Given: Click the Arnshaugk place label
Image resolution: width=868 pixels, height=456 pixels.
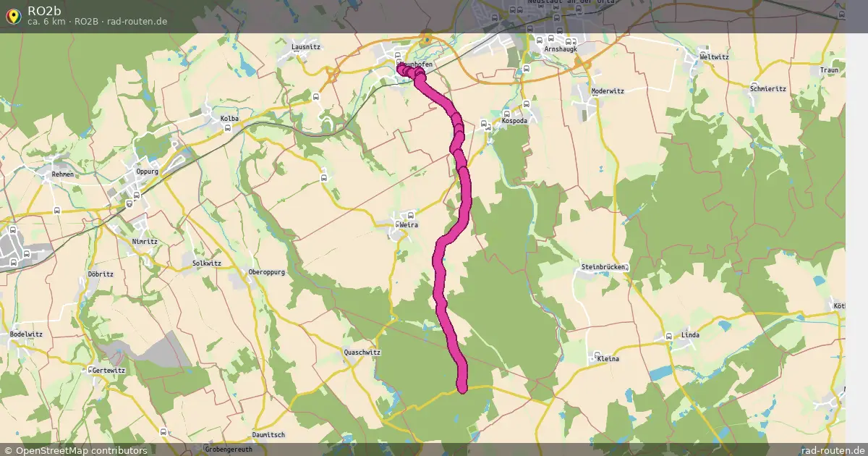Looking at the screenshot, I should [561, 48].
